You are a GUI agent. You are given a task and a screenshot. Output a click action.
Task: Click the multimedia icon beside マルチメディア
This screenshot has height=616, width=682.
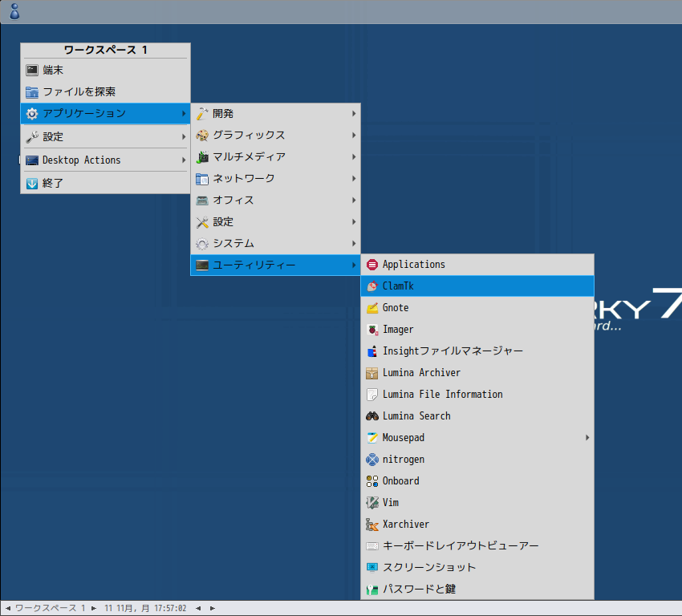202,157
